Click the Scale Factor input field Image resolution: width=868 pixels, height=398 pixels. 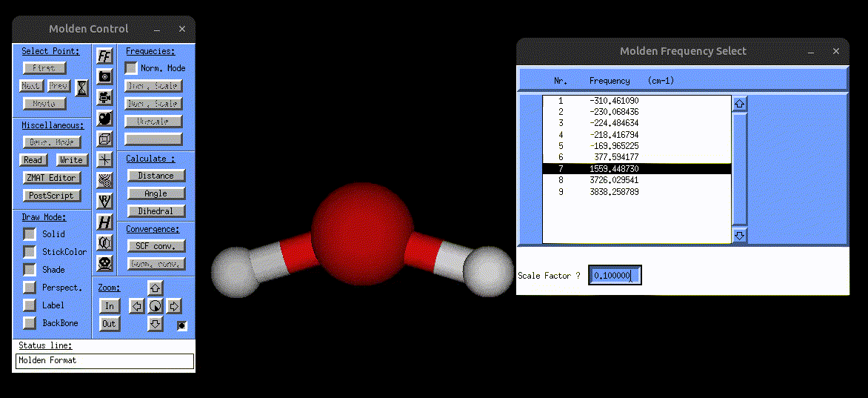(615, 276)
